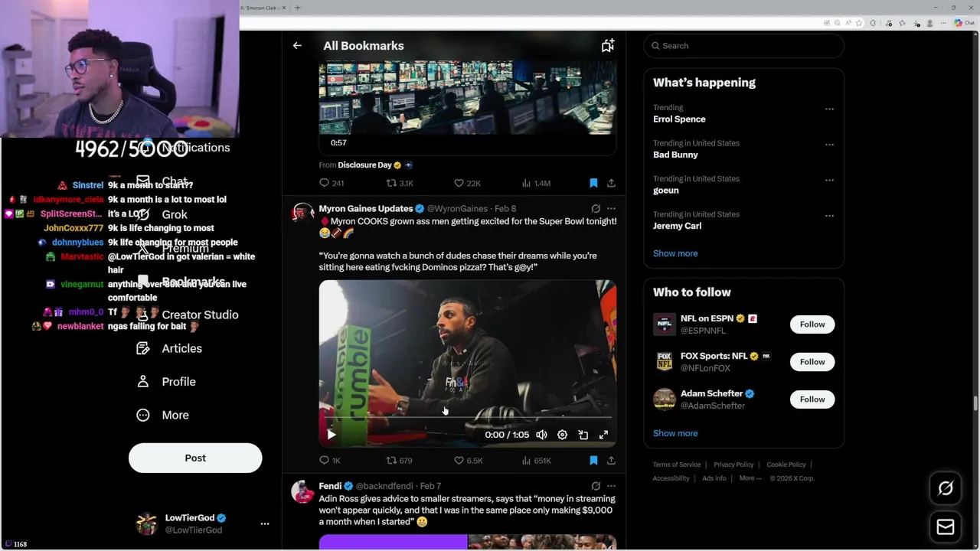Open the FOX Sports: NFL profile avatar

665,362
